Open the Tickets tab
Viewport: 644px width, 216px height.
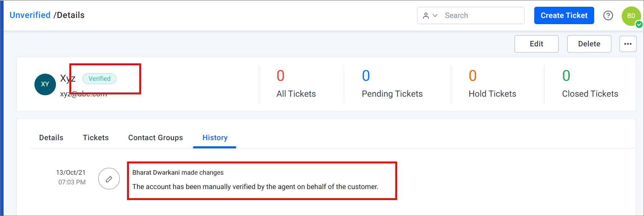(96, 138)
